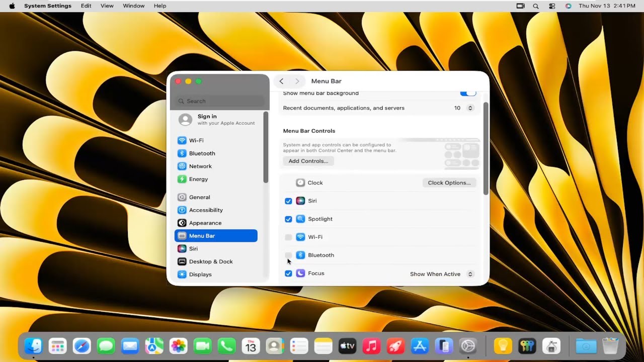
Task: Open Downloads folder in the Dock
Action: pyautogui.click(x=586, y=346)
